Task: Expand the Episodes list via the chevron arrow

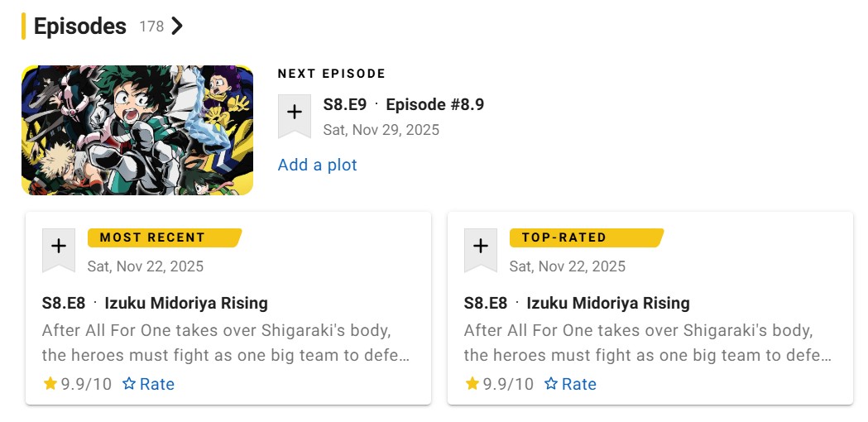Action: (177, 26)
